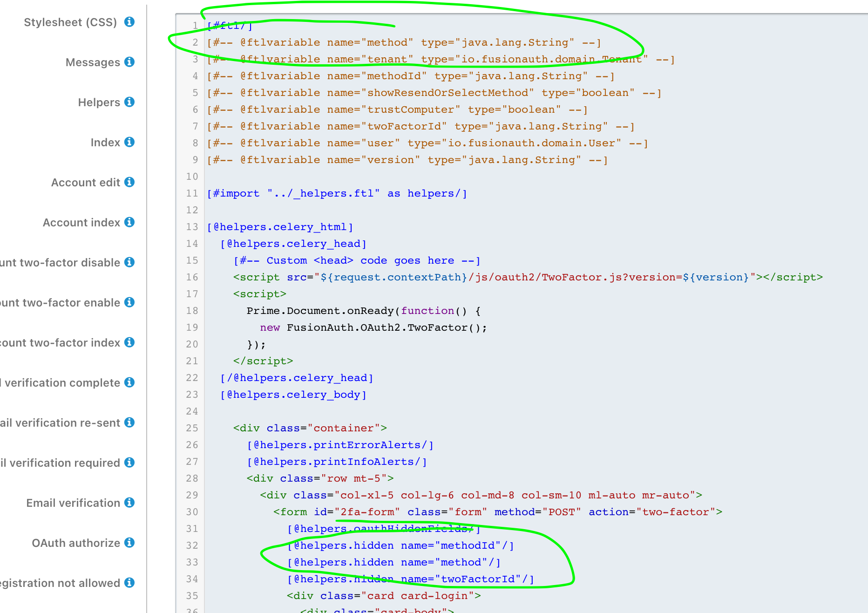The image size is (868, 613).
Task: Click the info icon next to Stylesheet (CSS)
Action: coord(130,22)
